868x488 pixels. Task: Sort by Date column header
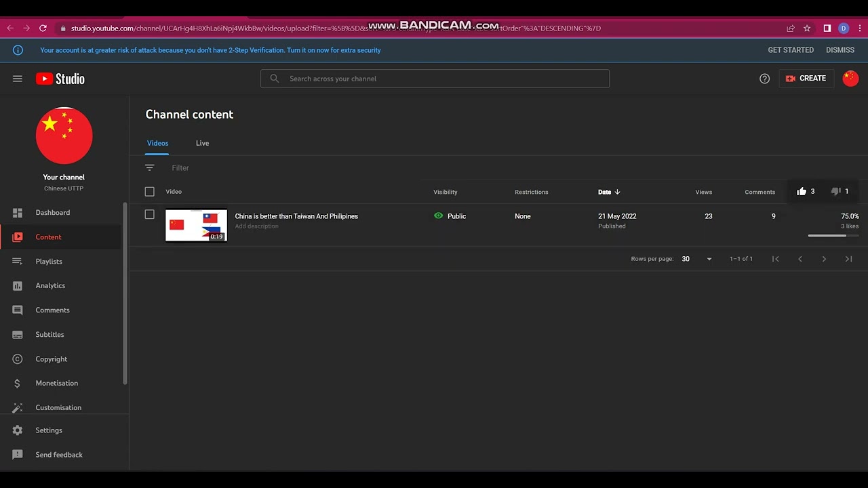609,192
